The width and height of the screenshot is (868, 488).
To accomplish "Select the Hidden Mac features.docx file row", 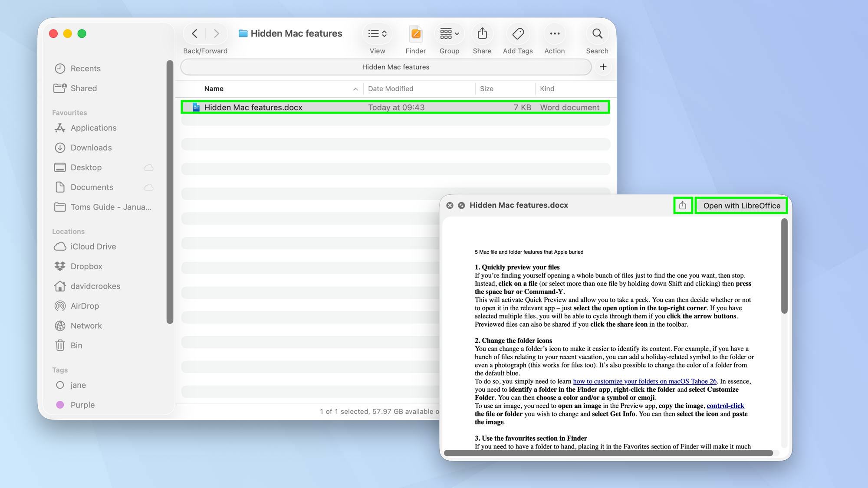I will (395, 107).
